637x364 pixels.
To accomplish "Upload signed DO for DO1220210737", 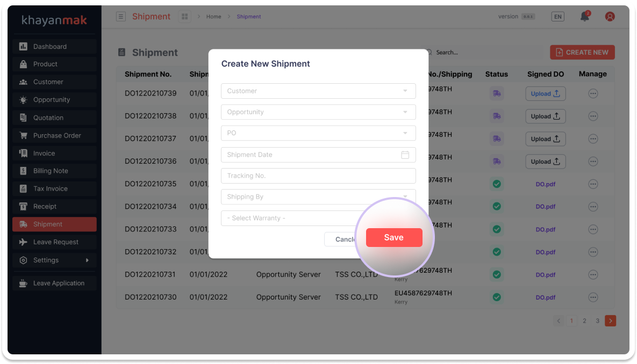I will pos(545,139).
